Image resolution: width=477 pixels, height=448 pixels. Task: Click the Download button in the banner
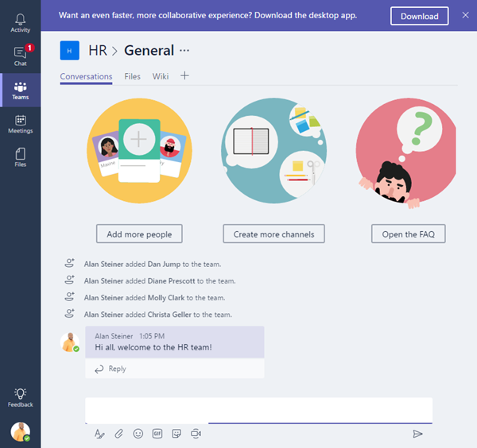419,16
